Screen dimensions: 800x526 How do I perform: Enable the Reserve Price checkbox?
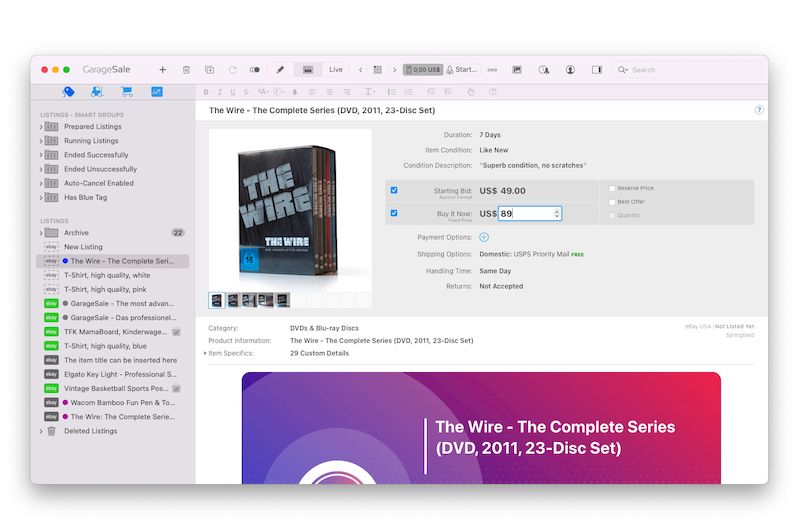612,188
